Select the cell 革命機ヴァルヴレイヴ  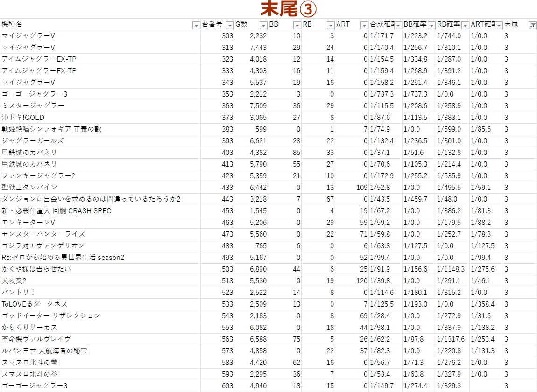pyautogui.click(x=100, y=339)
